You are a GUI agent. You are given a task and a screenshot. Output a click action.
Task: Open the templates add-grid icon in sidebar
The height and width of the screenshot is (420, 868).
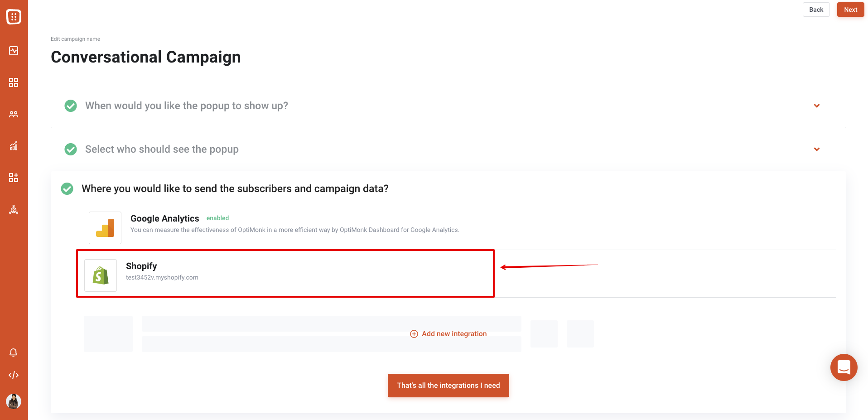pos(14,178)
